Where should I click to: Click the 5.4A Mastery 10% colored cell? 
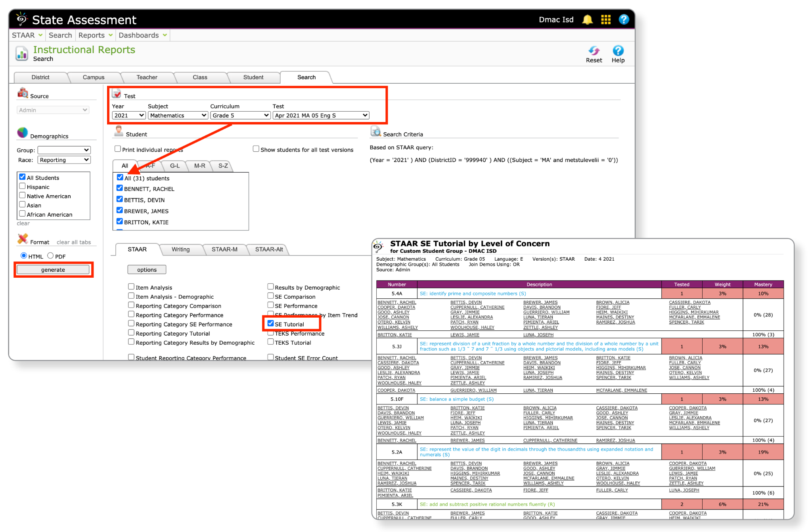click(x=763, y=294)
